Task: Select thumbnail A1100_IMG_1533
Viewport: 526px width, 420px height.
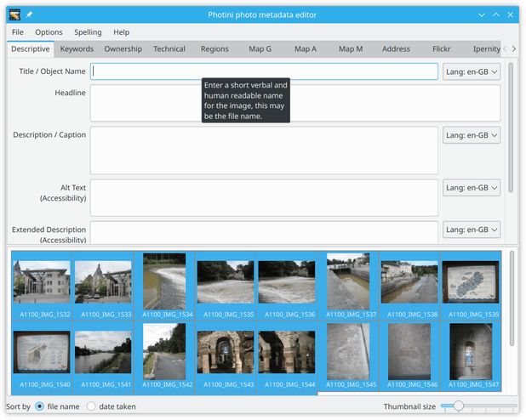Action: 103,286
